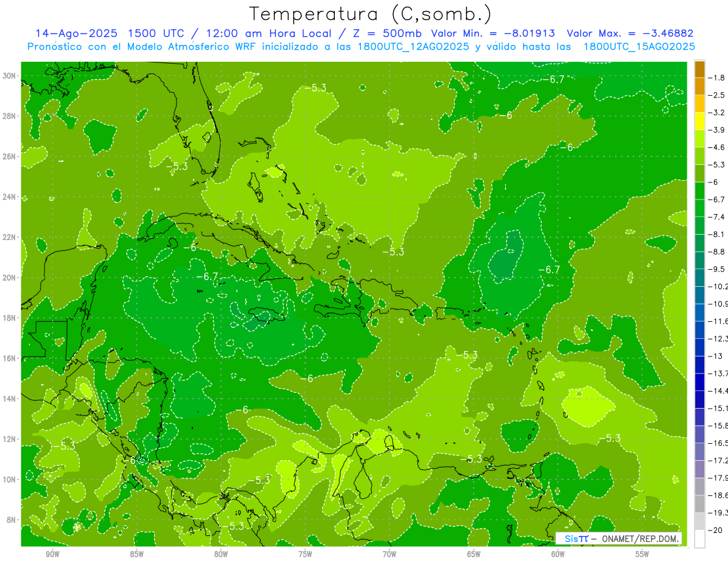Screen dimensions: 728x562
Task: Select the dark blue swatch between -13 and -13.7
Action: (x=699, y=364)
